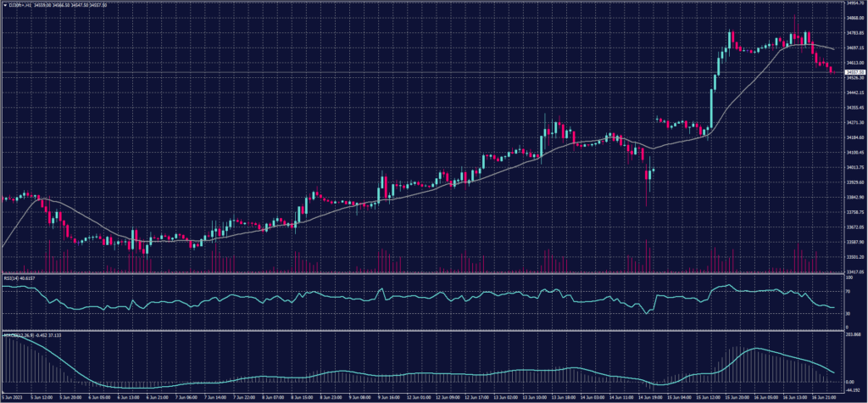
Task: Click the RSI 30 level axis label
Action: (x=847, y=313)
